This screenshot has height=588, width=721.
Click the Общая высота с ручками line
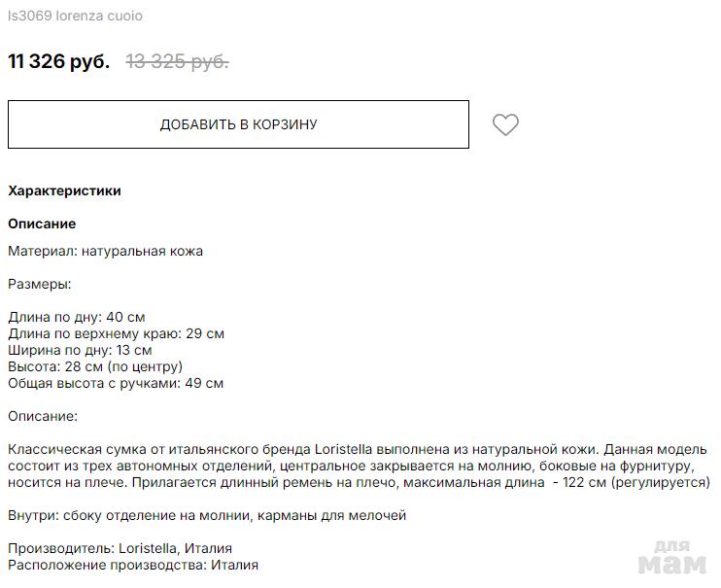pos(116,383)
